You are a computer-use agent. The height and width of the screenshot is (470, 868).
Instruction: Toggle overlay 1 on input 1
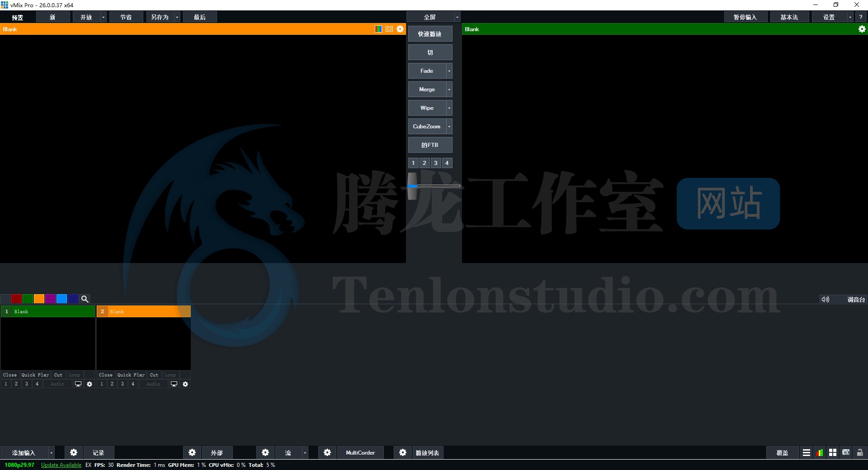[6, 384]
